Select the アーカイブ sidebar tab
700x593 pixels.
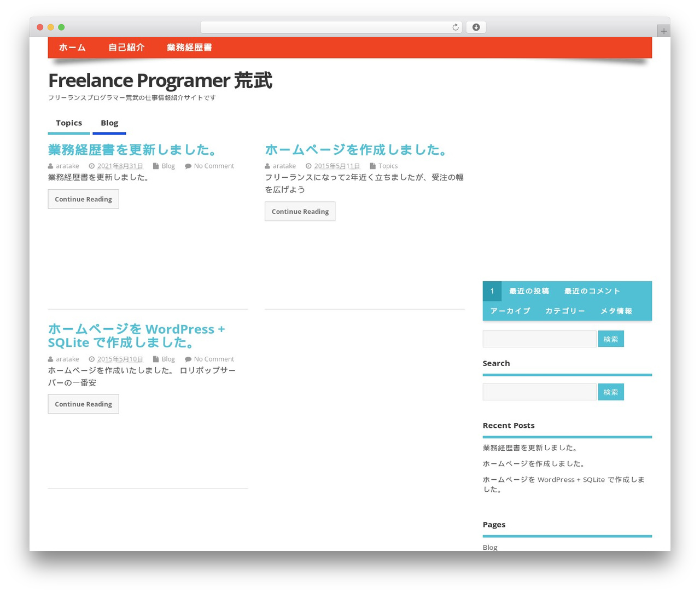tap(510, 311)
